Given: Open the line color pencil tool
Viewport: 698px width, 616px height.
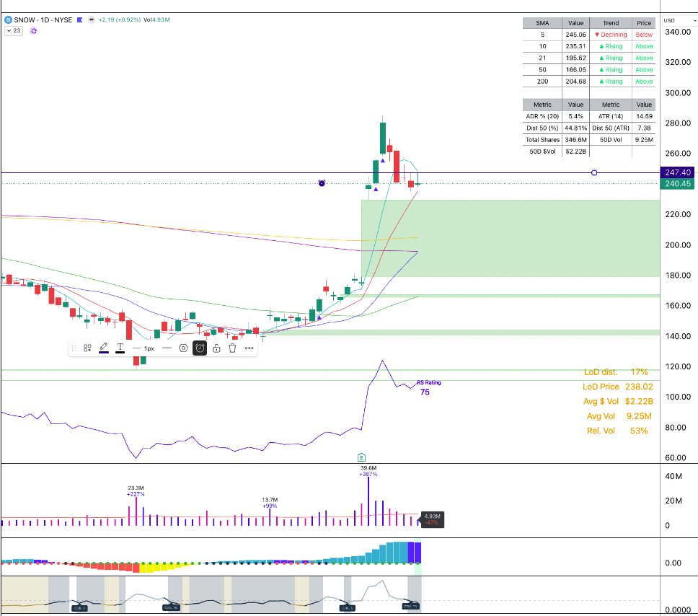Looking at the screenshot, I should tap(104, 348).
